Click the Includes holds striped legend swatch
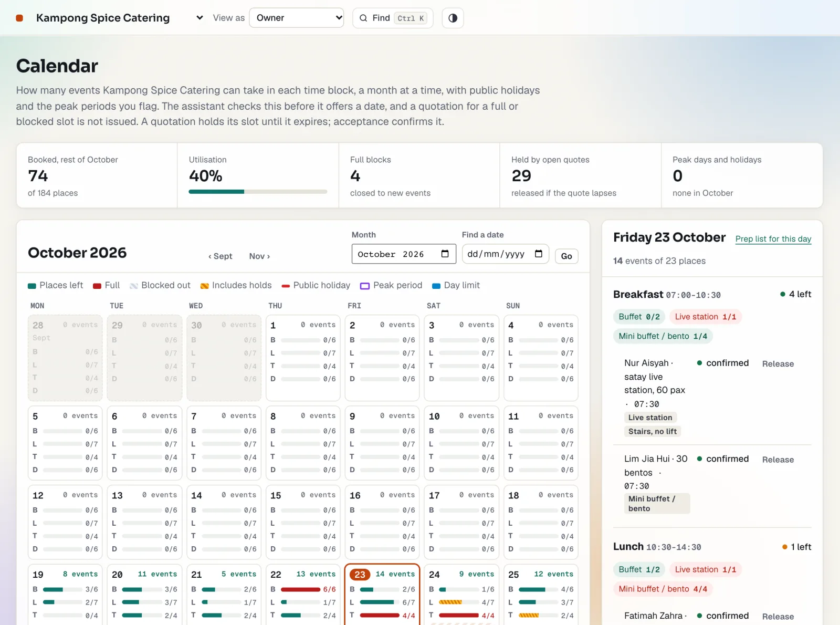The height and width of the screenshot is (625, 840). pyautogui.click(x=205, y=286)
